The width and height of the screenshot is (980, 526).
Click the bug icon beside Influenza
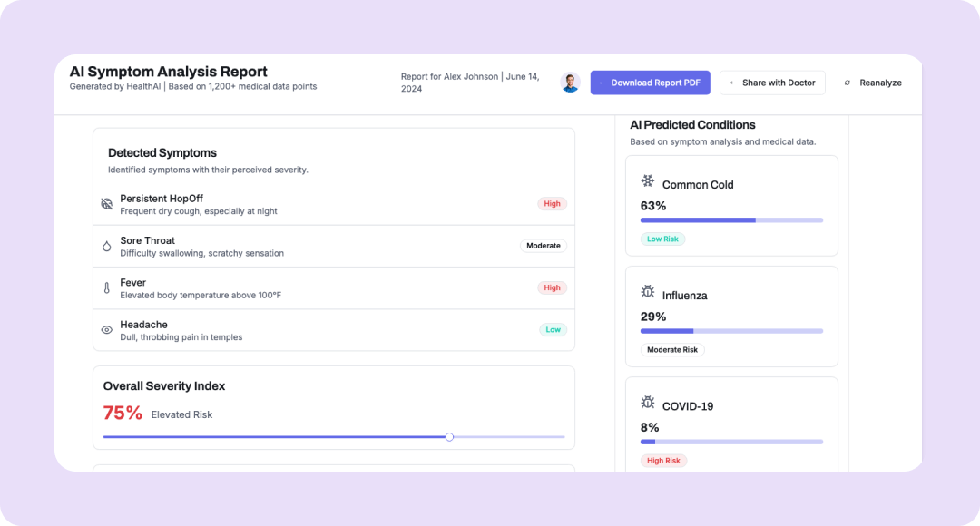648,292
